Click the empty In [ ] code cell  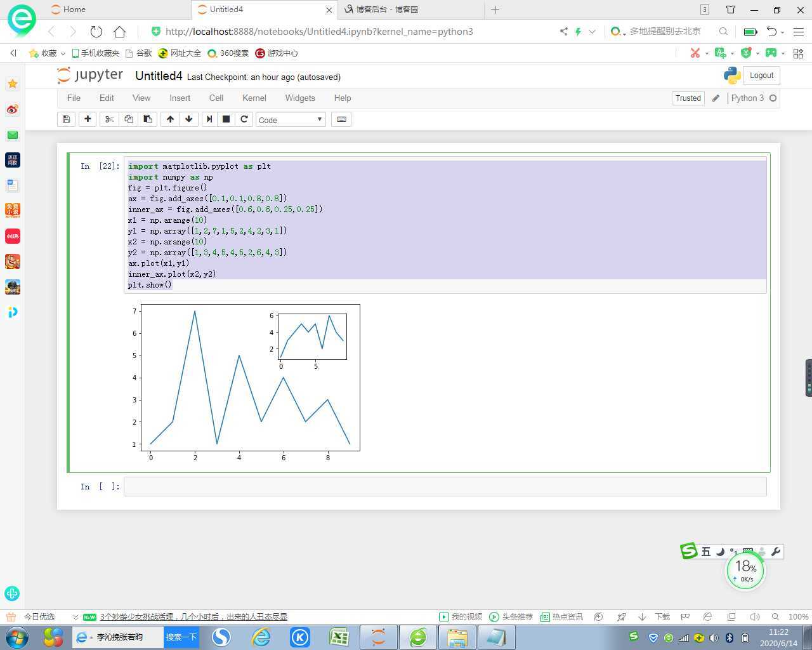point(445,486)
